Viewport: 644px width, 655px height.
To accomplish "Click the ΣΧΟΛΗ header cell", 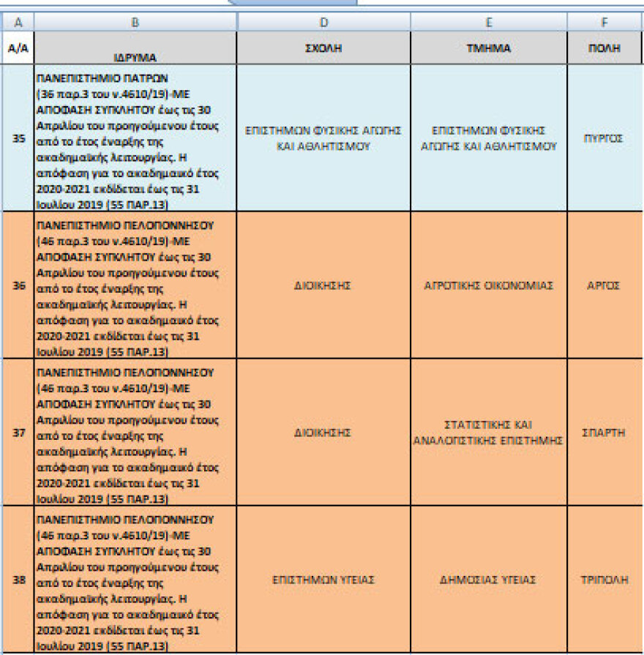I will point(324,48).
